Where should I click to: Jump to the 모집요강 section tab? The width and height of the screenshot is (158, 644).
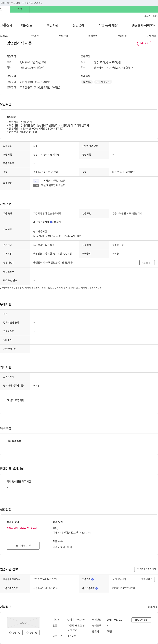tap(5, 36)
